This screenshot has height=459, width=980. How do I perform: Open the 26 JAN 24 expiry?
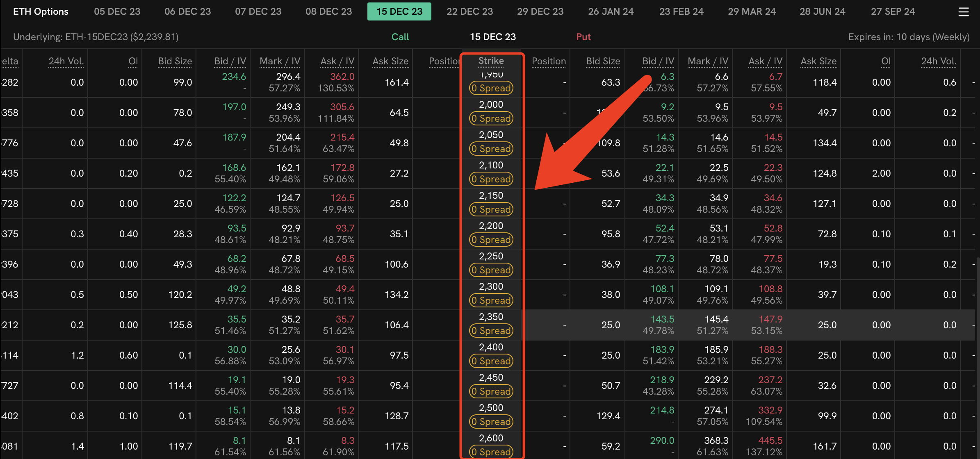(611, 11)
